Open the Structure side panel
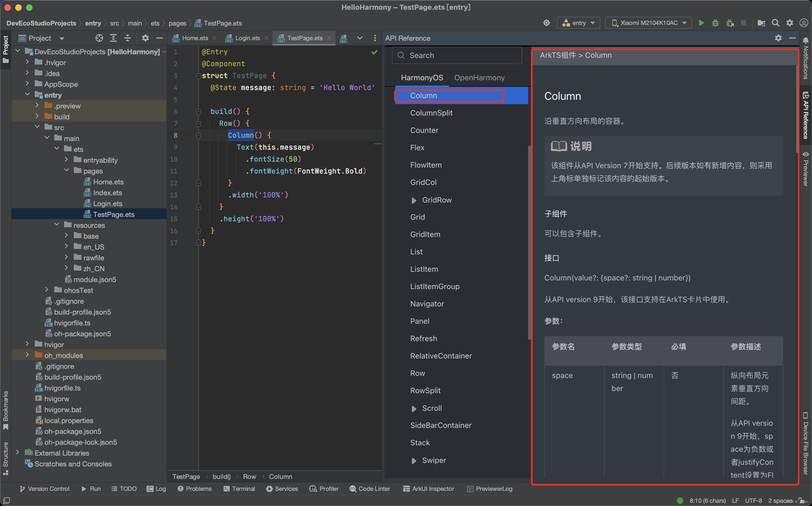 pyautogui.click(x=5, y=459)
